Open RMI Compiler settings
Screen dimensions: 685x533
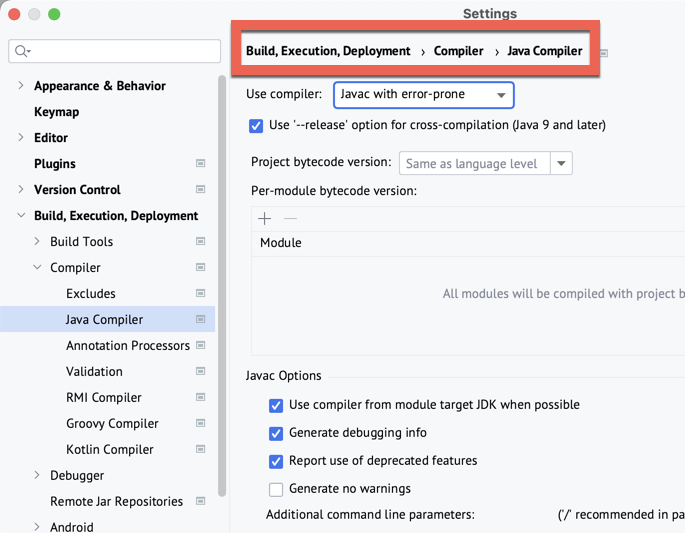(x=104, y=398)
